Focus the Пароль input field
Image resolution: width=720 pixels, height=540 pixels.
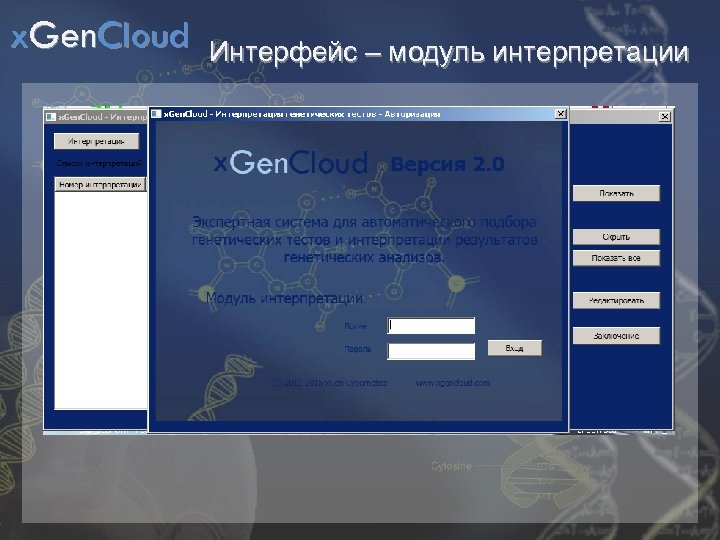point(431,351)
